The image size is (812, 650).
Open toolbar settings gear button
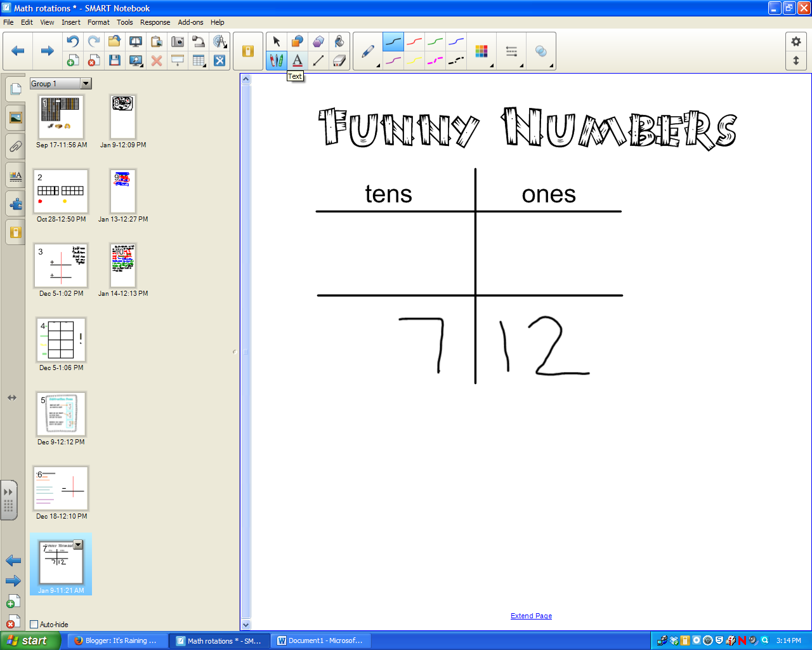(796, 41)
